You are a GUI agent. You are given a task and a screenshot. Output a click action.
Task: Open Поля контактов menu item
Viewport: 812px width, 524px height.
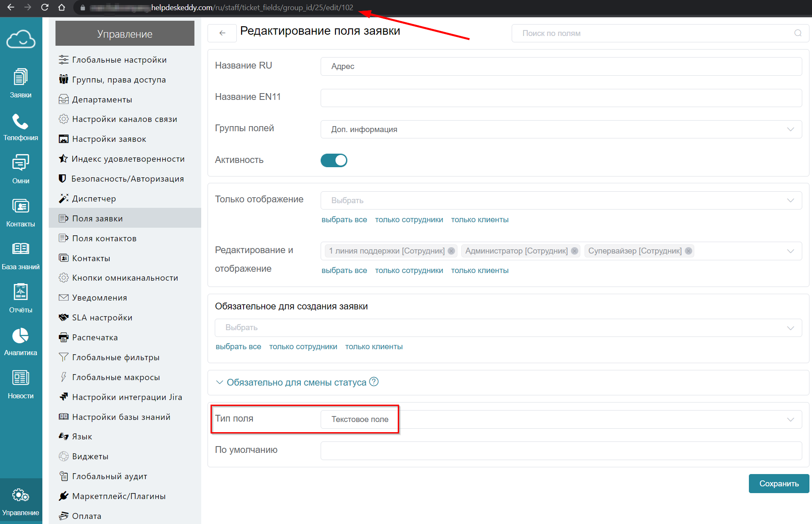pyautogui.click(x=125, y=238)
